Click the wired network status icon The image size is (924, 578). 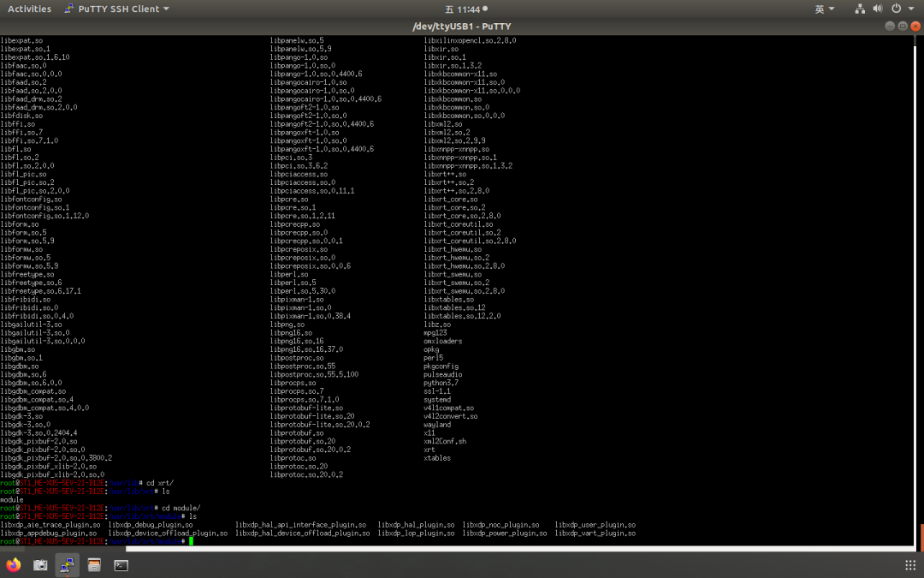(860, 9)
